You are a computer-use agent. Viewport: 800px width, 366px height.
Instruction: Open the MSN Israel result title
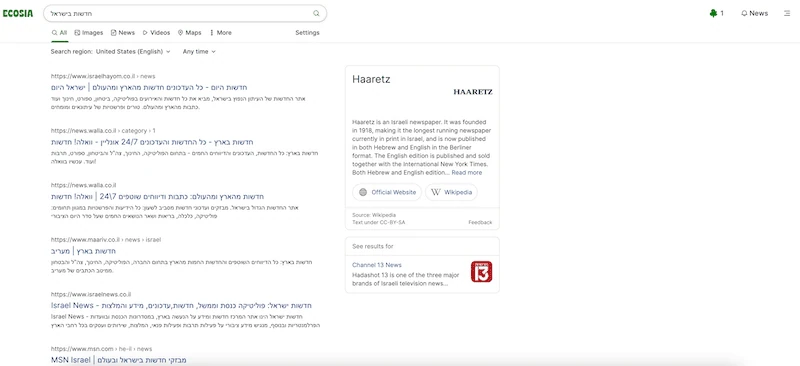click(x=119, y=360)
